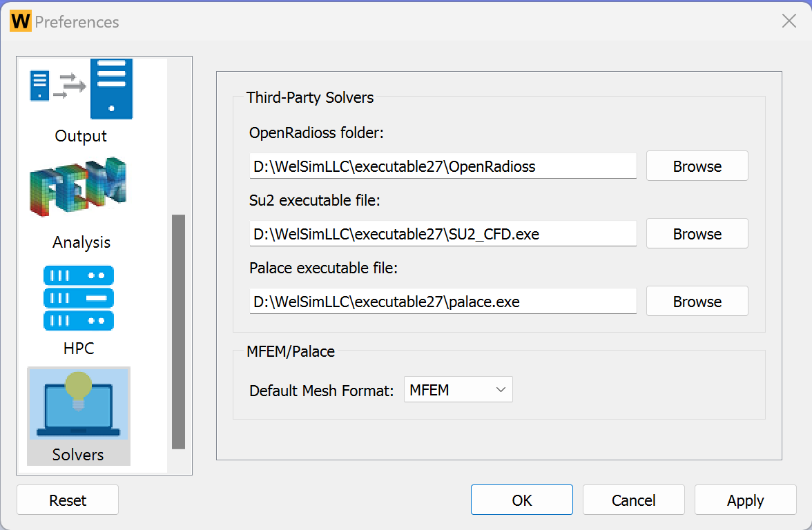Browse for the Palace executable file

click(x=697, y=302)
